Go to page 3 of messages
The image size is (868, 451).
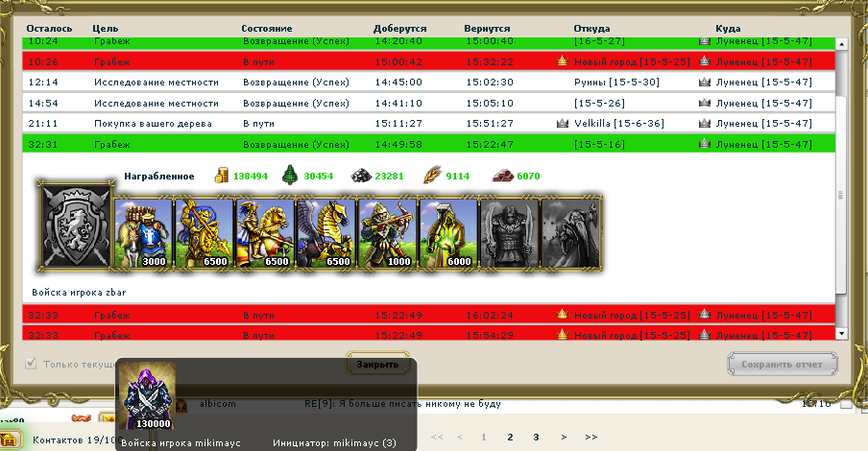click(536, 437)
